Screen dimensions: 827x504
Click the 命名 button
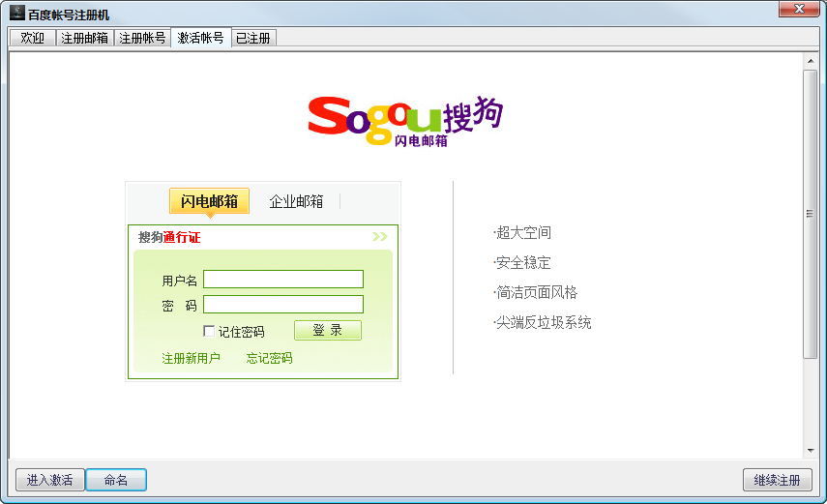coord(115,480)
